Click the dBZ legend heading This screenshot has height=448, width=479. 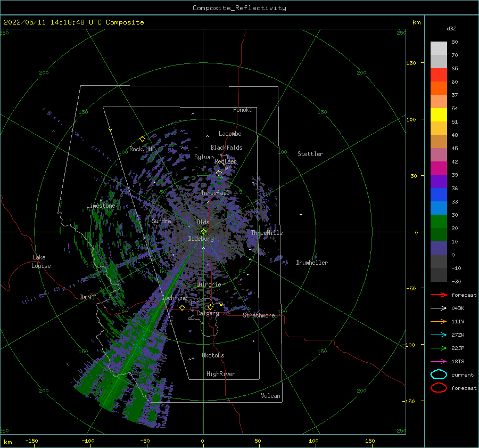[451, 28]
